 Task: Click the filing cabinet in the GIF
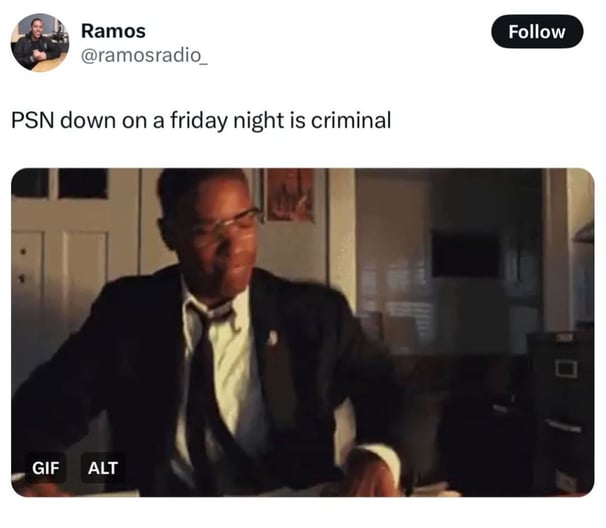pyautogui.click(x=560, y=412)
